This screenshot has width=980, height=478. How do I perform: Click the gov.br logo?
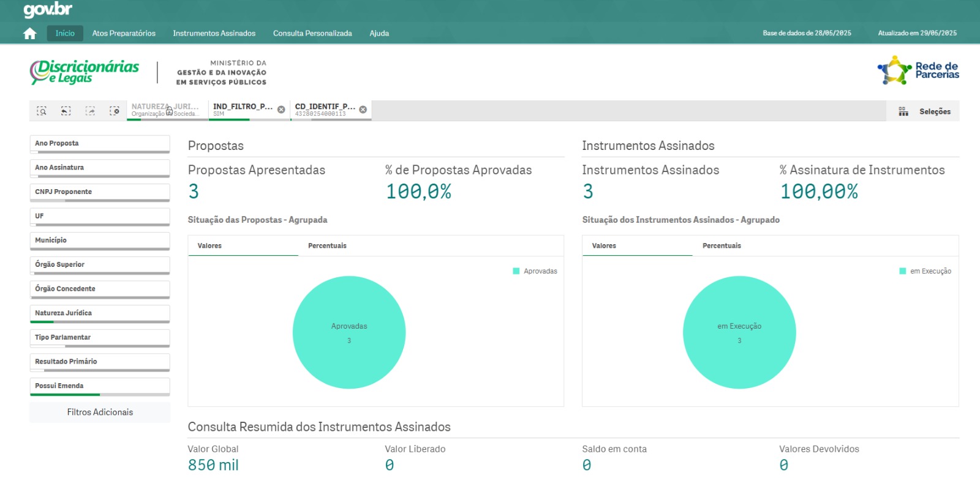pyautogui.click(x=48, y=10)
